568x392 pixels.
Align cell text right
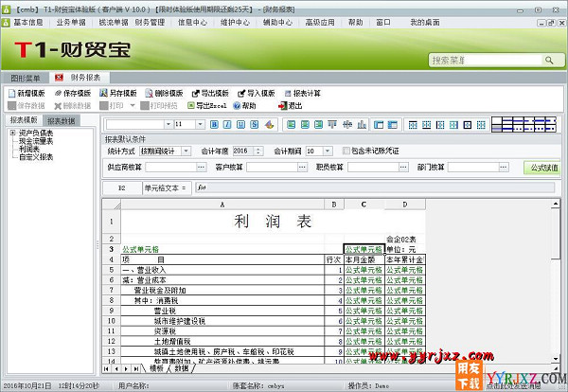pos(318,125)
